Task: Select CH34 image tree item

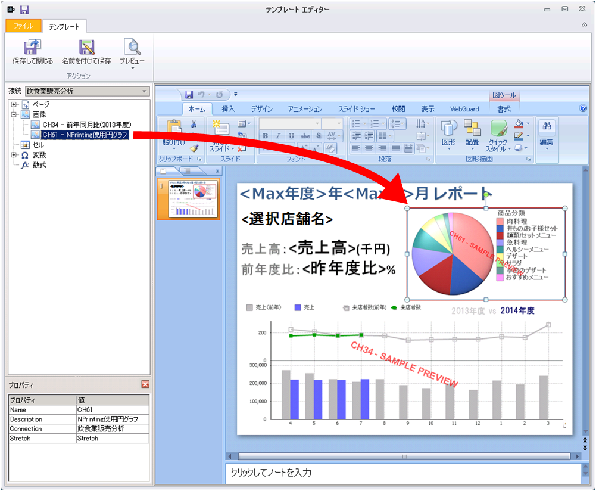Action: (81, 125)
